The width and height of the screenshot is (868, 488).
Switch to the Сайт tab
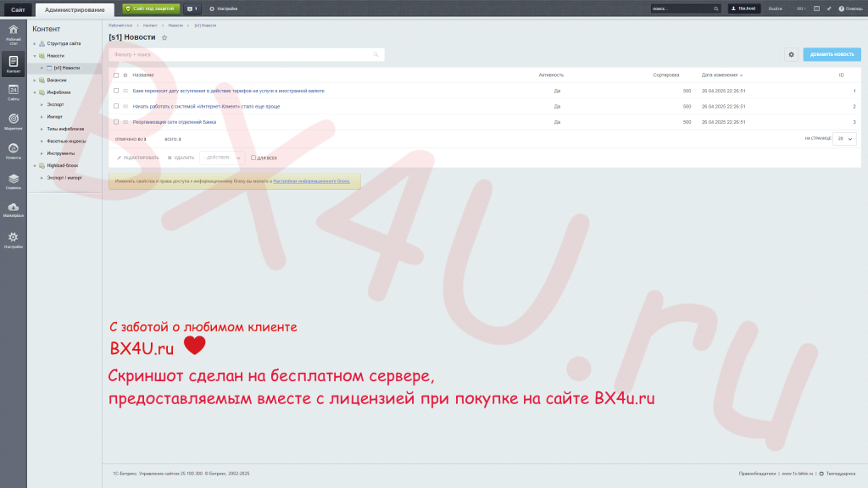(18, 9)
